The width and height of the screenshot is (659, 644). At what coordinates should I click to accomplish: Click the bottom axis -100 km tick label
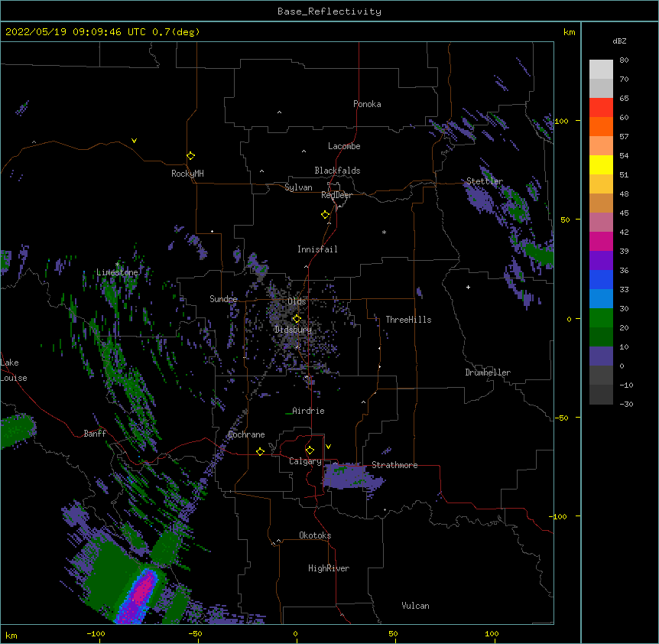[96, 633]
